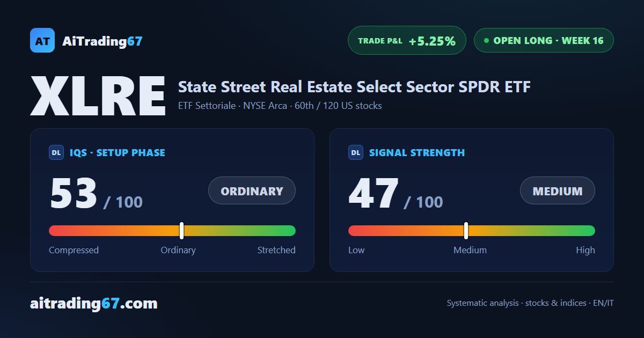The image size is (644, 338).
Task: Click the Open Long Week 16 badge
Action: (544, 40)
